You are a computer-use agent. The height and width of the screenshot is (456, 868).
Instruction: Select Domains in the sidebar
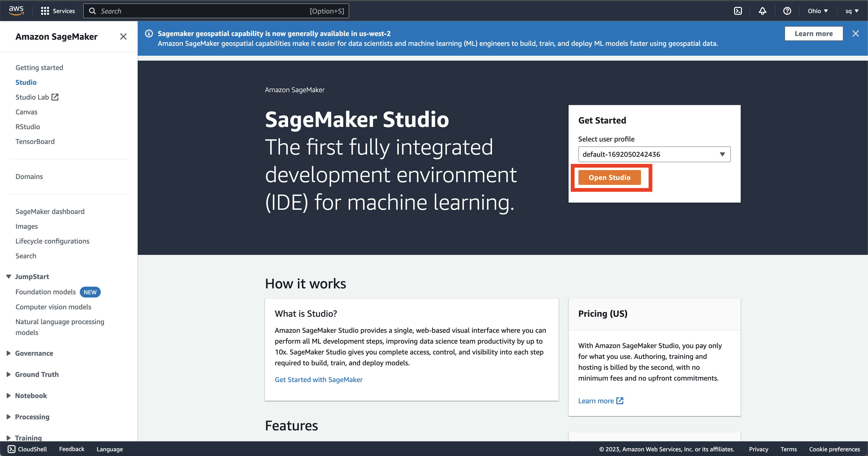pos(29,176)
